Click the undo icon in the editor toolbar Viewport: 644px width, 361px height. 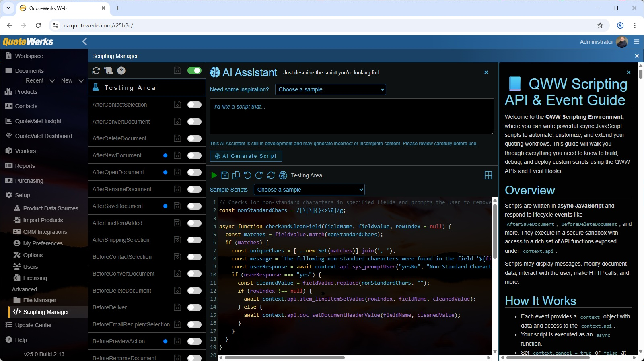(x=247, y=175)
